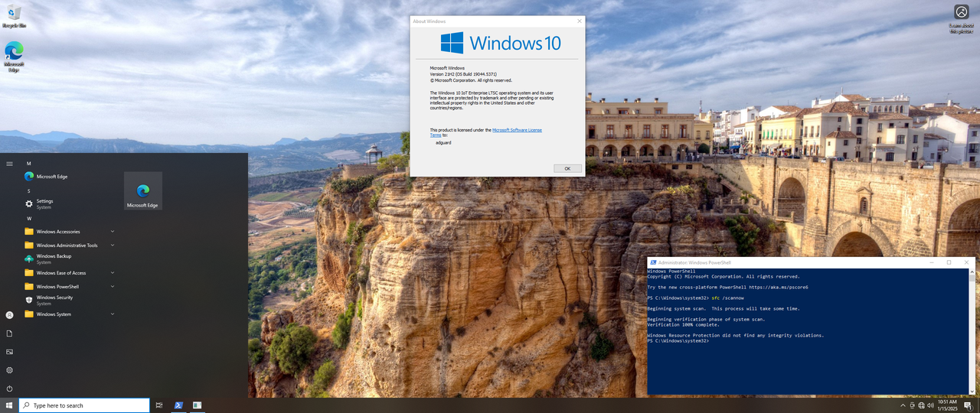Viewport: 980px width, 413px height.
Task: Click the device tray icon beside the globe
Action: [912, 405]
